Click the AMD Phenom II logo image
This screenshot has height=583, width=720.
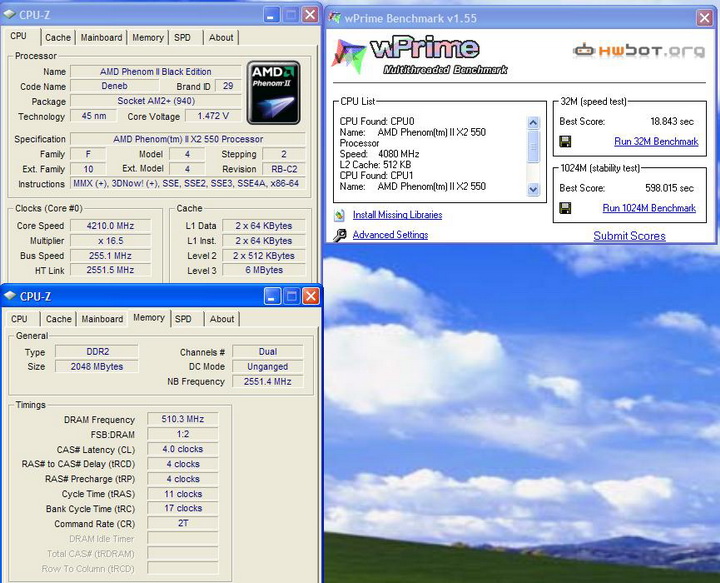(x=274, y=93)
